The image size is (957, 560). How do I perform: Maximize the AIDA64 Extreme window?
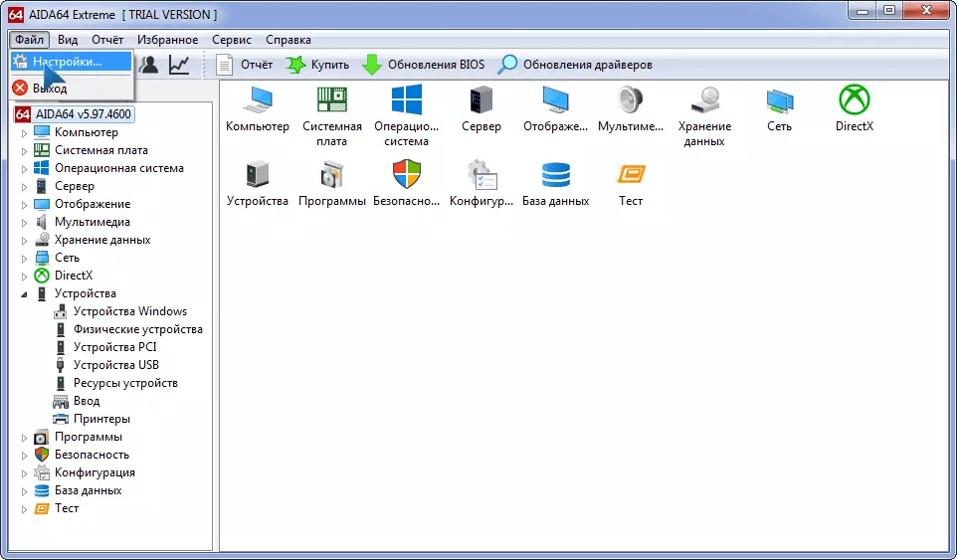click(x=888, y=10)
